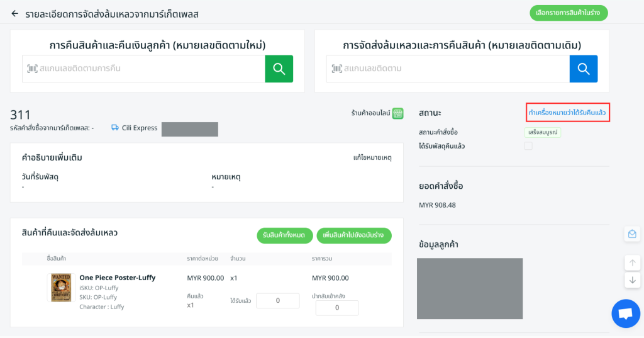Open the mail message floating icon
This screenshot has width=644, height=338.
click(x=632, y=234)
